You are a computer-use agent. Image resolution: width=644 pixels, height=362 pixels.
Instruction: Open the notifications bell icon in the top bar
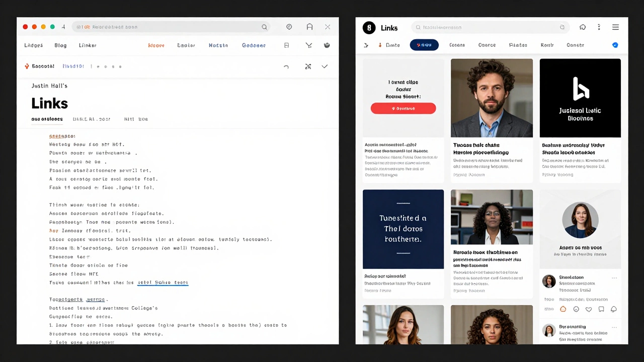coord(583,27)
